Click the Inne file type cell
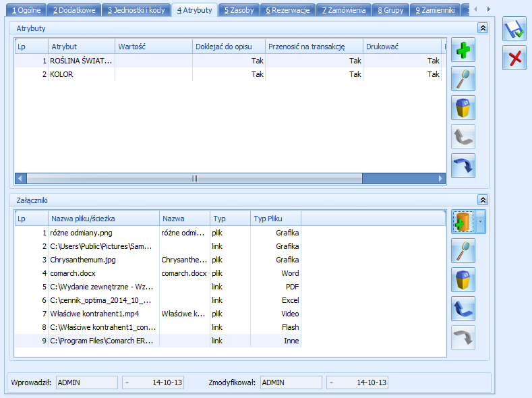 [276, 341]
